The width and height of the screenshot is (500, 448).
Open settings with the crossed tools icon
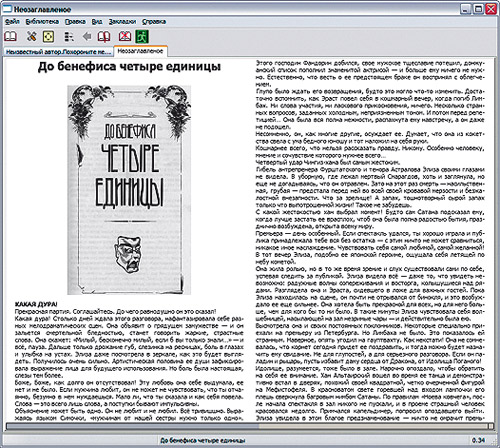[x=32, y=36]
